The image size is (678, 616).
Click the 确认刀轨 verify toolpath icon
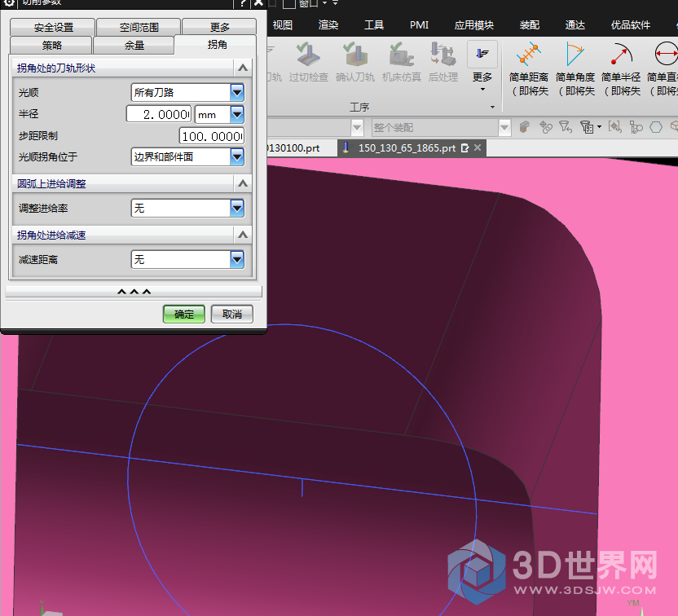pyautogui.click(x=355, y=54)
